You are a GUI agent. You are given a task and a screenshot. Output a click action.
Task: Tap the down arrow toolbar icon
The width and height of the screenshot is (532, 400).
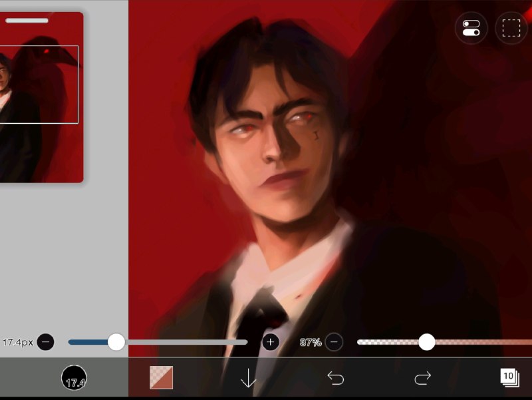coord(248,378)
